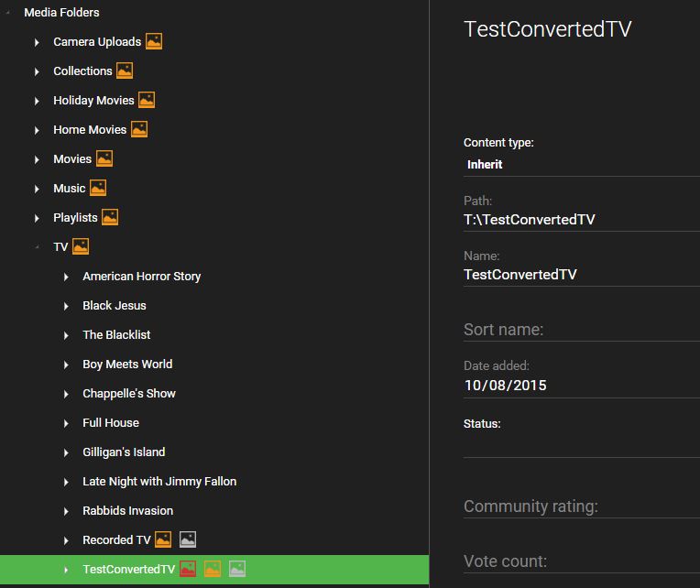Screen dimensions: 700x588
Task: Click the image icon beside Holiday Movies
Action: pyautogui.click(x=147, y=100)
